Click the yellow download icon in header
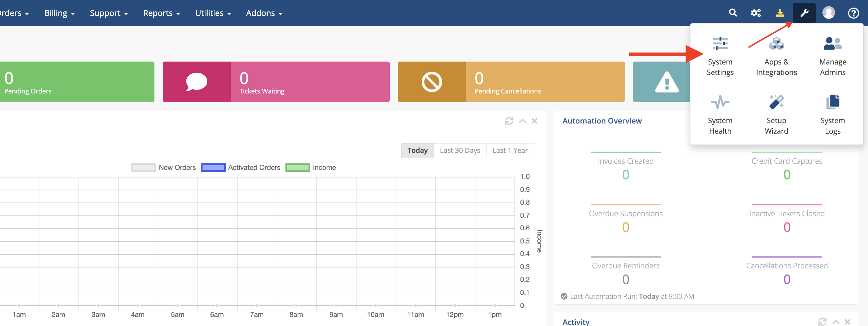The height and width of the screenshot is (326, 868). click(x=780, y=13)
